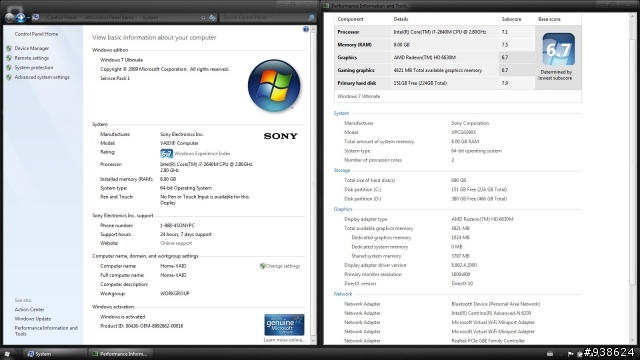Click the SONY manufacturer logo

tap(280, 136)
